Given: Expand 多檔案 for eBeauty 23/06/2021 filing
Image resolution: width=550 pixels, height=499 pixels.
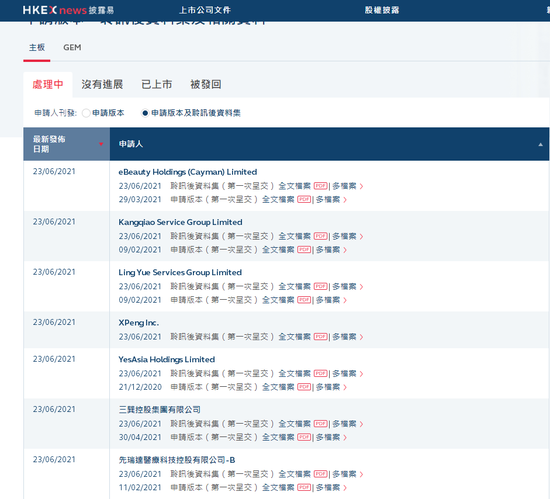Looking at the screenshot, I should [348, 186].
